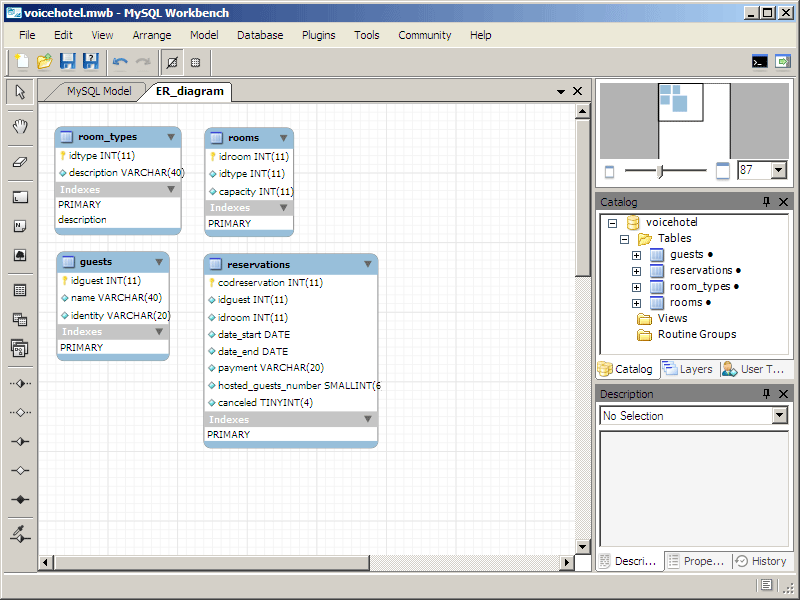Open the Database menu

(260, 35)
